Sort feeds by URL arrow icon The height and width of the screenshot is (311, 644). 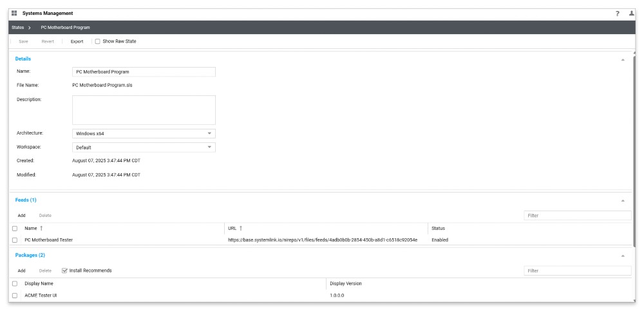[x=241, y=228]
